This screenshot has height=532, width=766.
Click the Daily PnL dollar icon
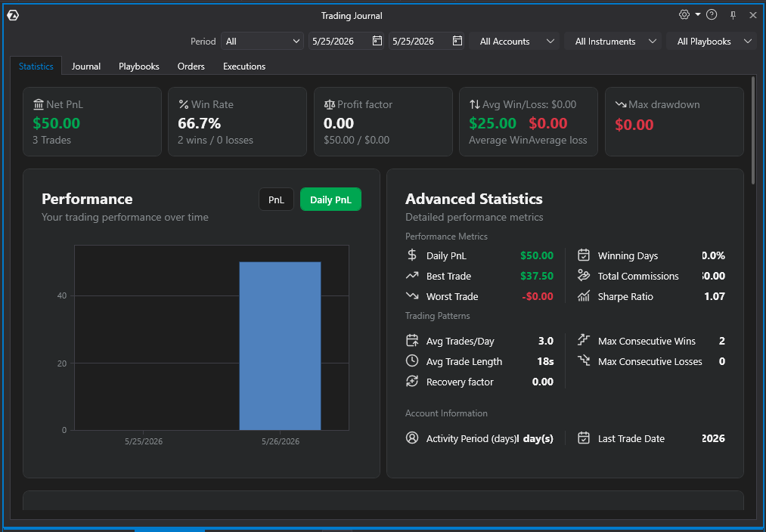pos(412,255)
